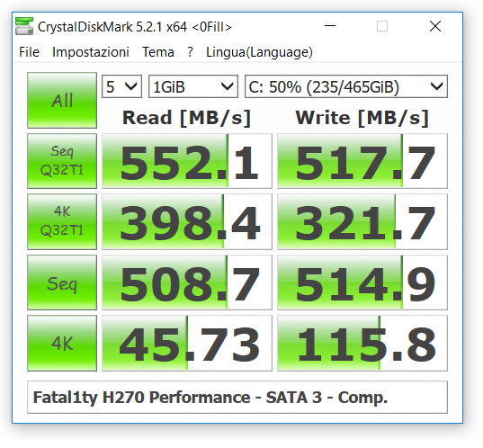Expand the test size dropdown showing 1GiB

[193, 86]
